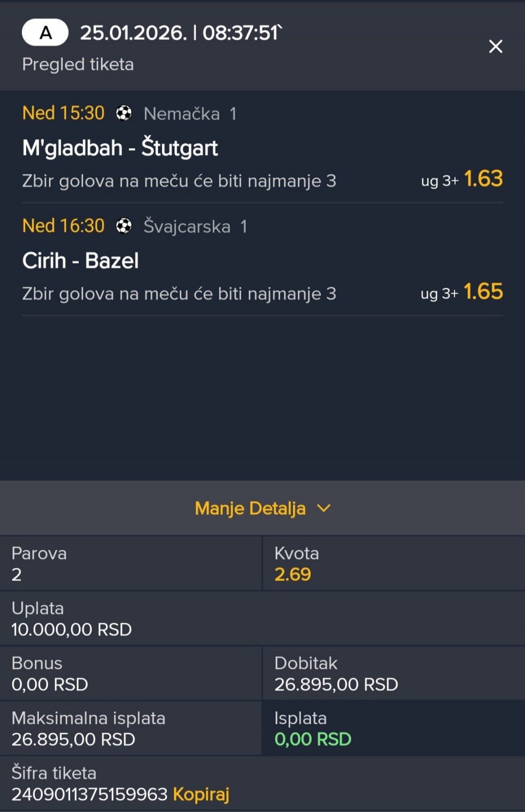Close the ticket overview with X
The height and width of the screenshot is (812, 525).
pos(495,47)
